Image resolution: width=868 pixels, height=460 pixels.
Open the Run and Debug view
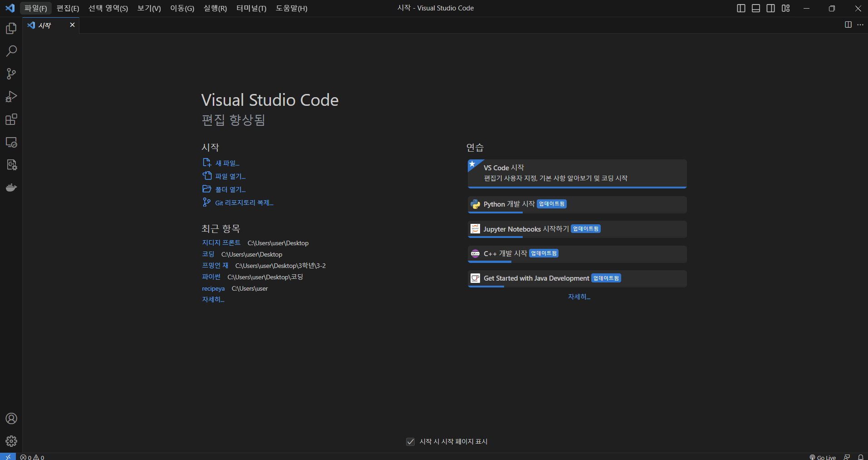[x=11, y=96]
